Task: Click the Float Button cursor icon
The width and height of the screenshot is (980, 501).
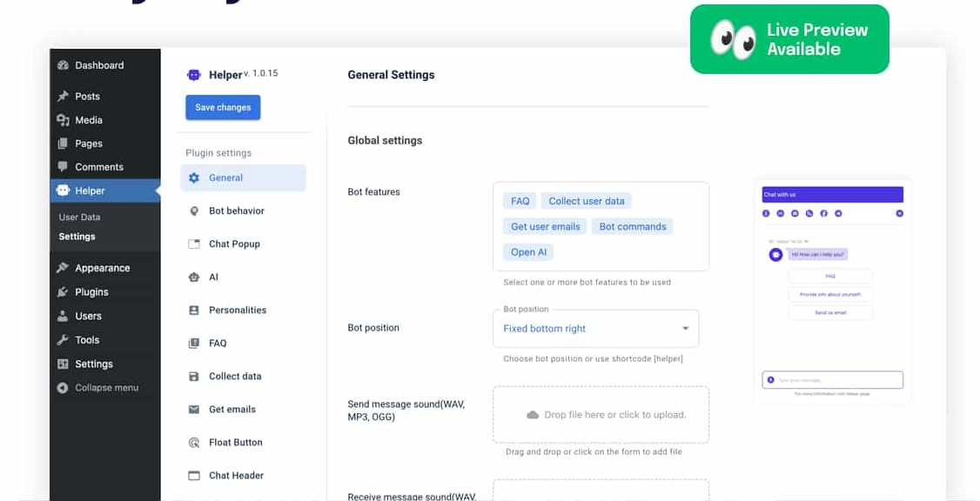Action: click(x=194, y=442)
